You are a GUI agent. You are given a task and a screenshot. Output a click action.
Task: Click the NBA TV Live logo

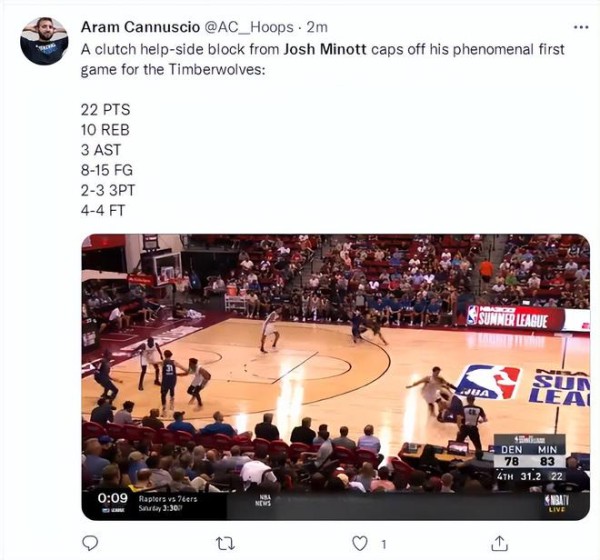pyautogui.click(x=557, y=503)
